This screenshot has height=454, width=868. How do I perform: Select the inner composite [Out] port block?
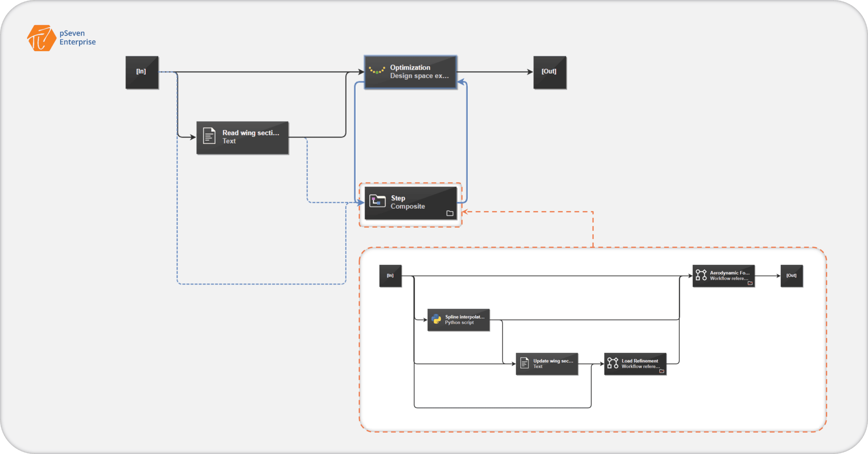click(x=792, y=276)
